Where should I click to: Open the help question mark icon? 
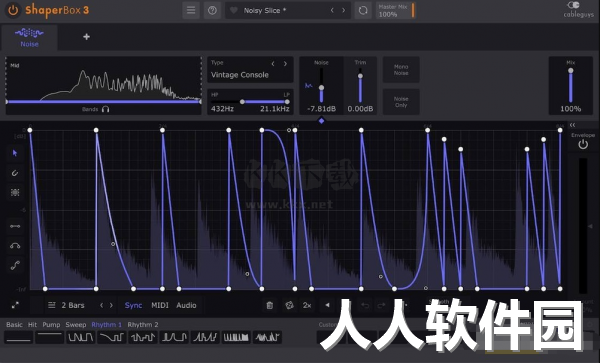[x=212, y=10]
